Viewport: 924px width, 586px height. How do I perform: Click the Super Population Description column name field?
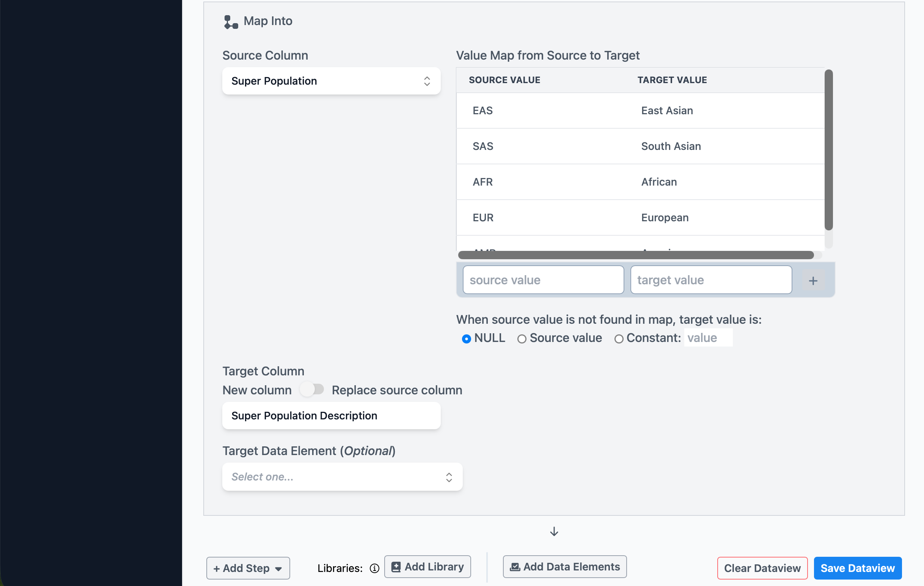[331, 416]
